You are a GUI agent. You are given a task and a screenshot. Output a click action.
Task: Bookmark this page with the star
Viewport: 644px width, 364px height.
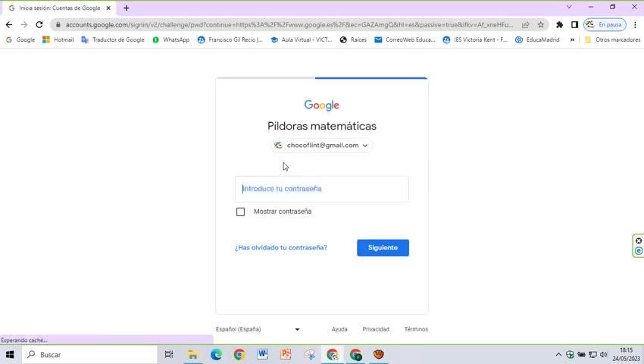pos(540,25)
